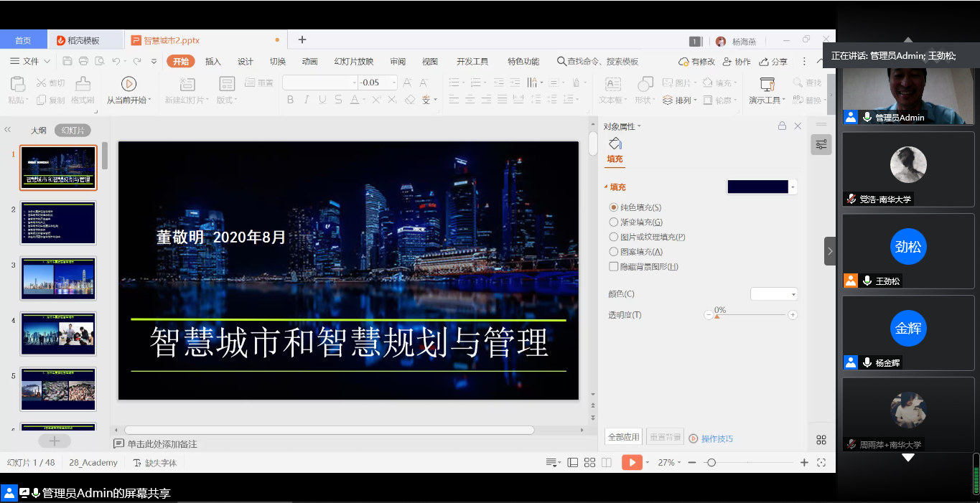Click the 排列 arrange layers icon
This screenshot has height=503, width=980.
[x=668, y=100]
